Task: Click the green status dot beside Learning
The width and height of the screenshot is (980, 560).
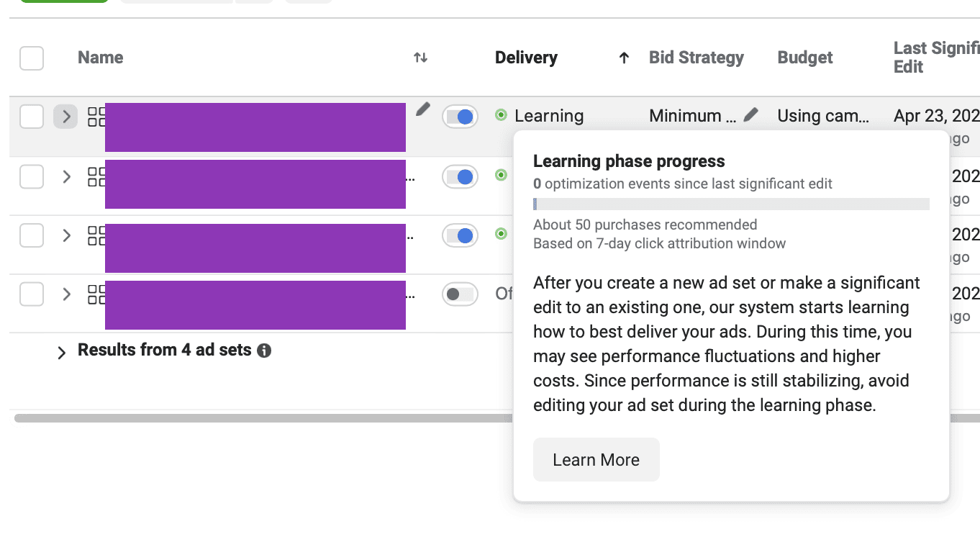Action: click(x=501, y=115)
